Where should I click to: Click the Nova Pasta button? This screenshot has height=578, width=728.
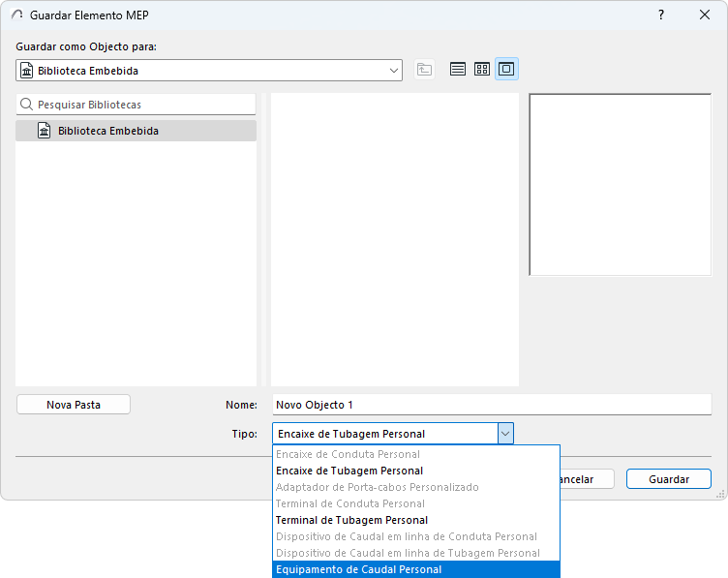[x=74, y=405]
